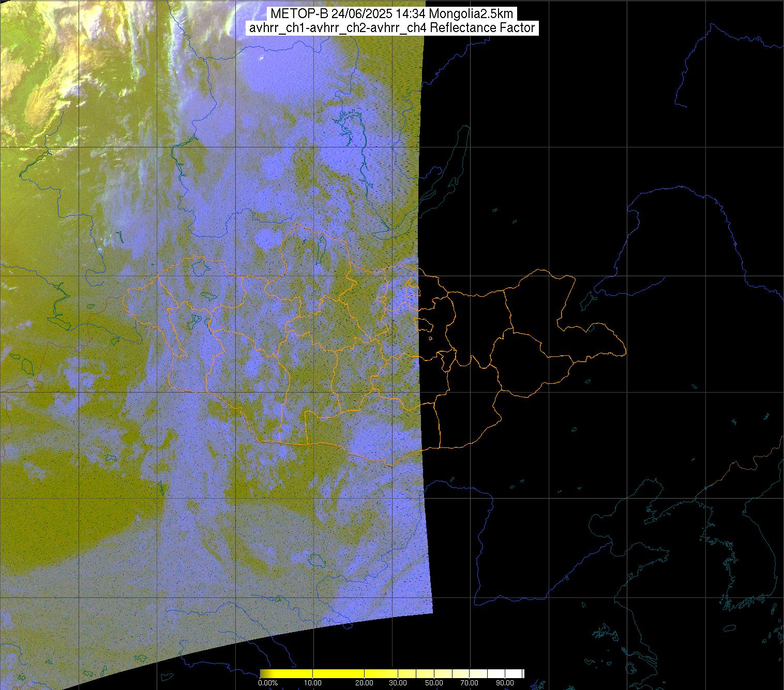Click the yellow-to-white reflectance color scale bar
The width and height of the screenshot is (784, 690).
391,673
